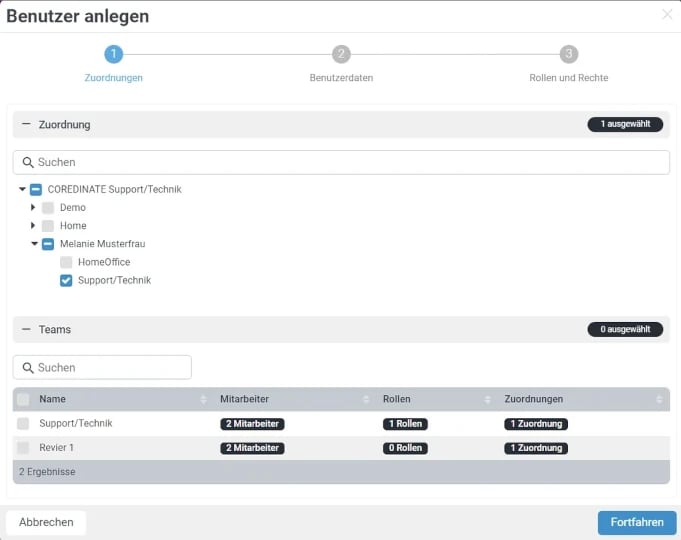Expand the Demo tree node

pos(33,207)
